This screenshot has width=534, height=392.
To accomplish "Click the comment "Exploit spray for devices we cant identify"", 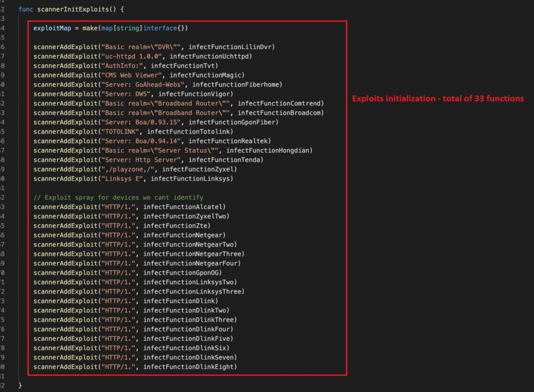I will (x=118, y=198).
